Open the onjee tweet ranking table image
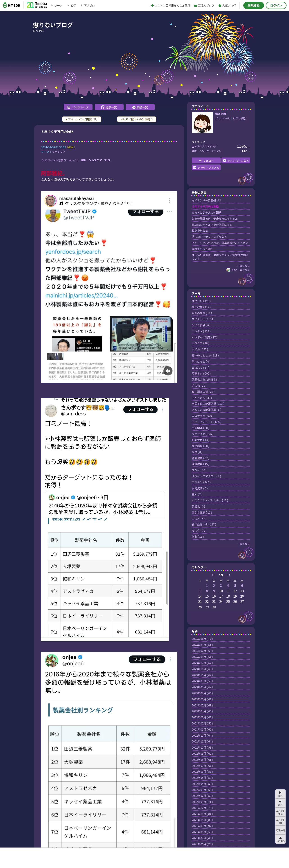 point(109,749)
